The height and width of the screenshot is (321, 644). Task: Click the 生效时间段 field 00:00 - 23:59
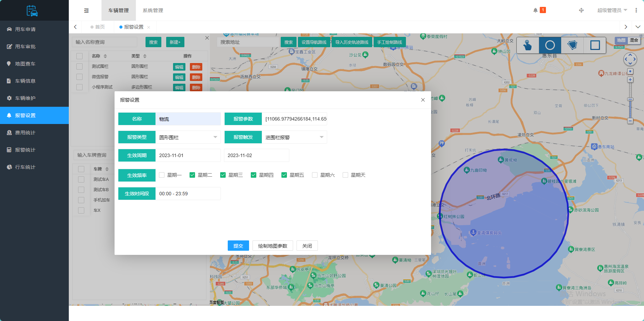pyautogui.click(x=188, y=194)
